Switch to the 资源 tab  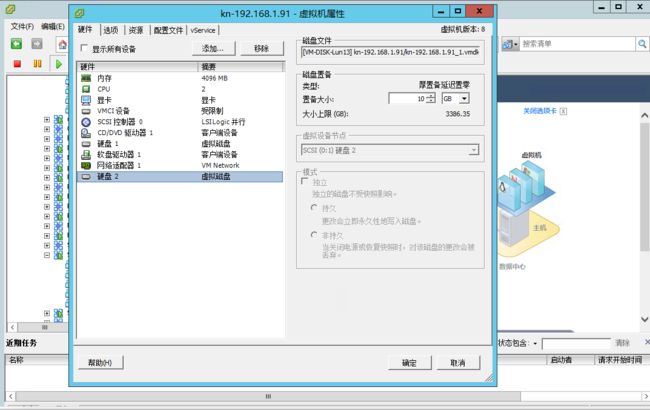(136, 30)
